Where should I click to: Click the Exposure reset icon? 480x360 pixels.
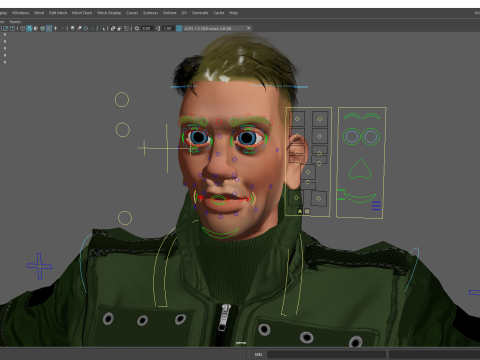[x=137, y=28]
